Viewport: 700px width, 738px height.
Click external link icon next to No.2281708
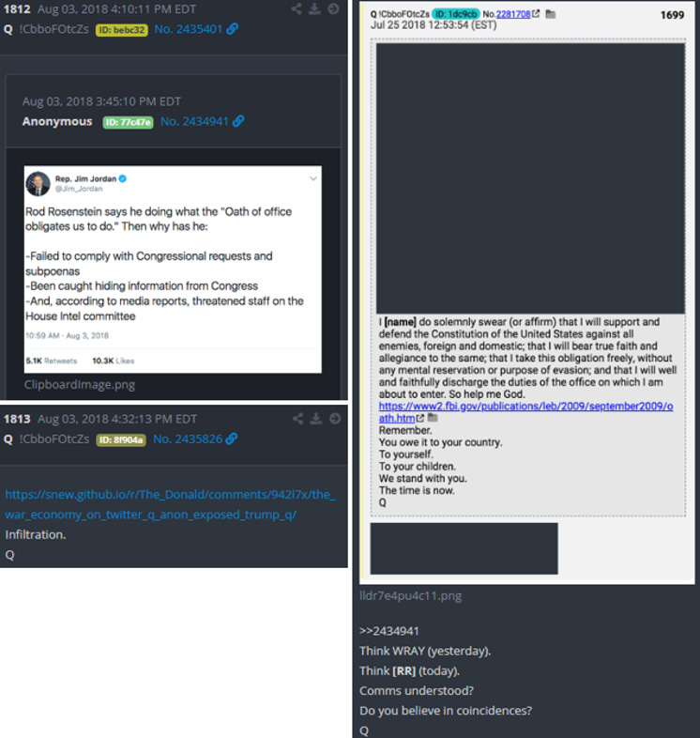pos(536,14)
